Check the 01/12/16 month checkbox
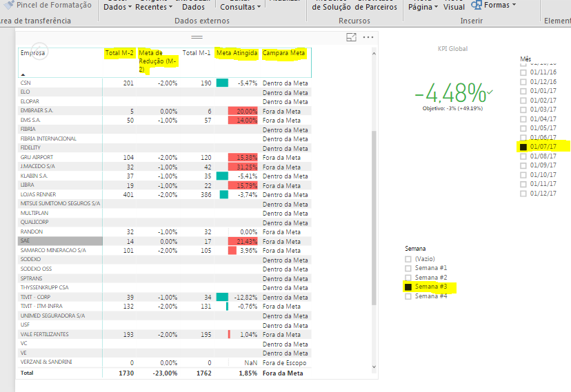The width and height of the screenshot is (571, 392). (x=523, y=82)
